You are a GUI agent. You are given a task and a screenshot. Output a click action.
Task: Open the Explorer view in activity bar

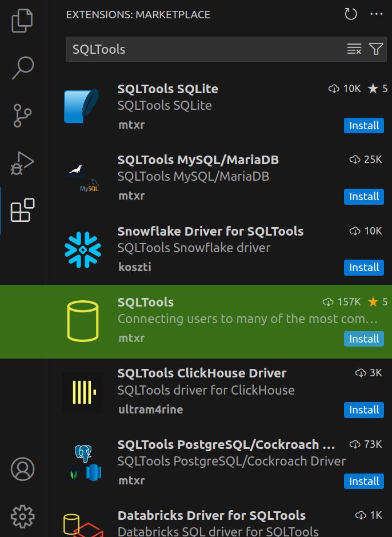(x=22, y=21)
